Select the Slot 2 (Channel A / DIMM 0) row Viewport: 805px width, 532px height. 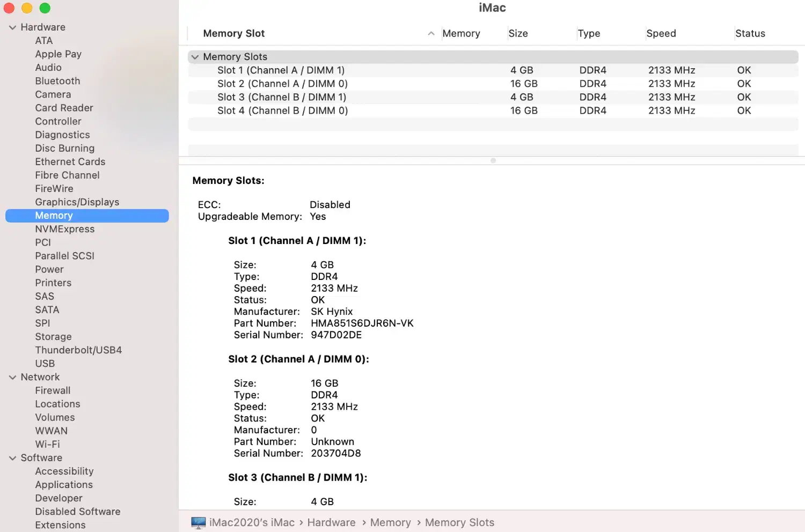(282, 84)
